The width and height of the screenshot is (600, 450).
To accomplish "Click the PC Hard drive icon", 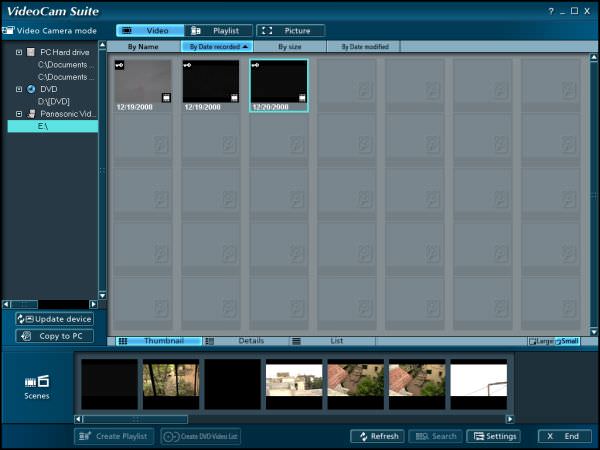I will pos(31,52).
